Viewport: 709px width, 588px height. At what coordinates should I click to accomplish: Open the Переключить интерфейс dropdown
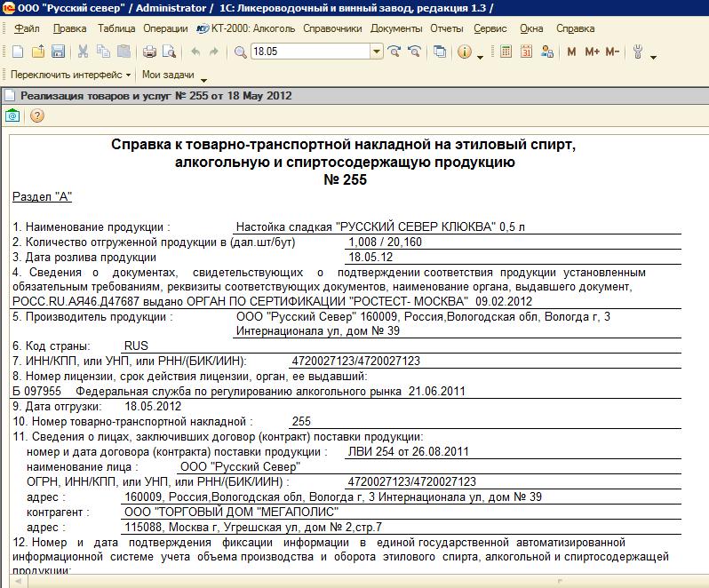click(70, 75)
